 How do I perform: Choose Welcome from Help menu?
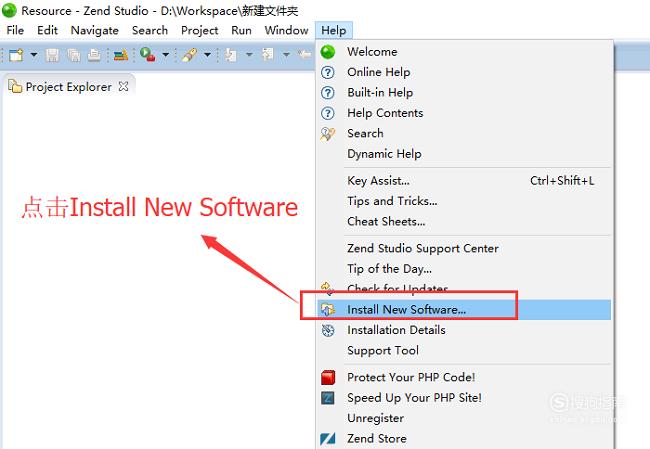tap(463, 52)
